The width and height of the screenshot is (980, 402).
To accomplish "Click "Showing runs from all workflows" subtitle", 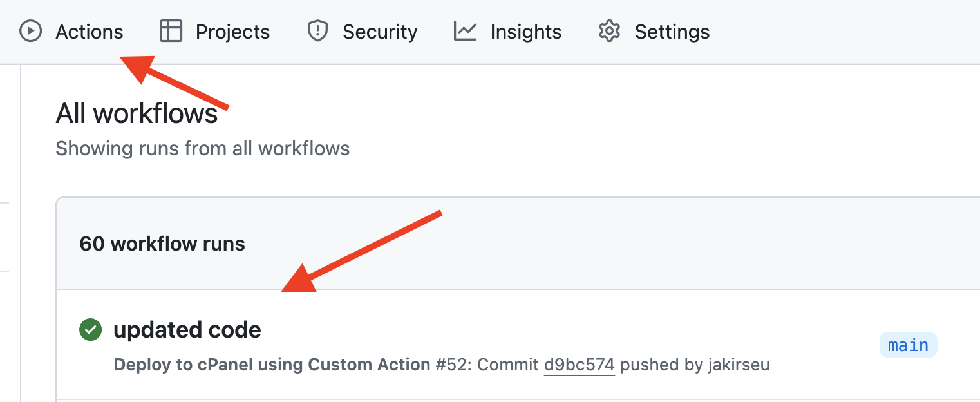I will coord(202,149).
